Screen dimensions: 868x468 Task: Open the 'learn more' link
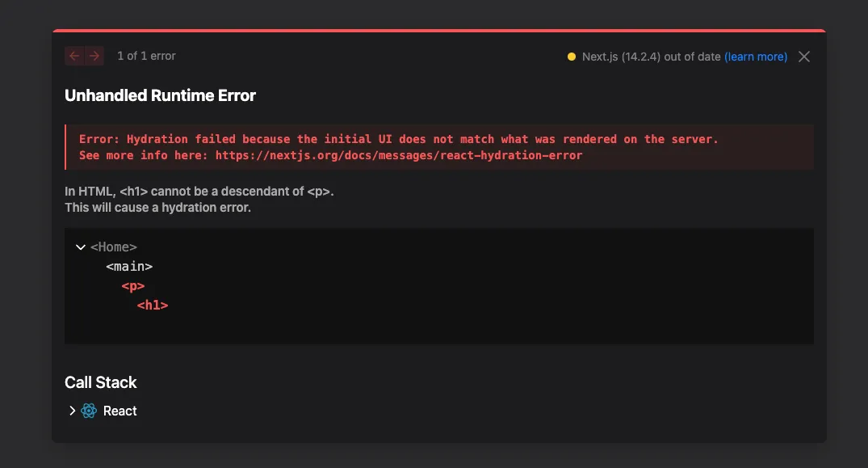[756, 57]
